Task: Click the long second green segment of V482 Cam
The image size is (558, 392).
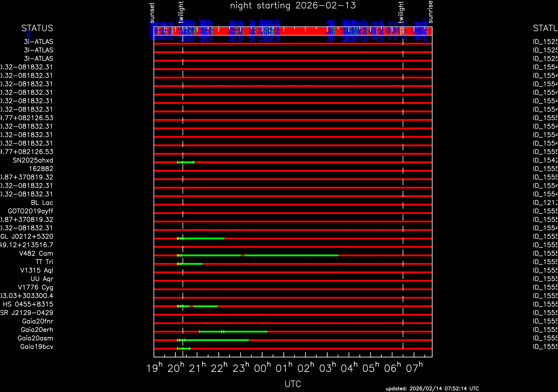Action: tap(291, 255)
